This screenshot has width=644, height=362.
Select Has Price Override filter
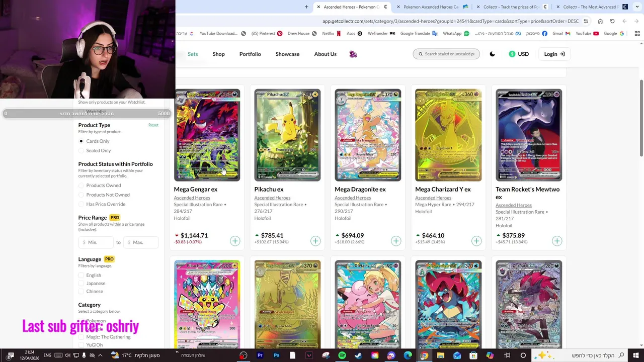point(102,204)
